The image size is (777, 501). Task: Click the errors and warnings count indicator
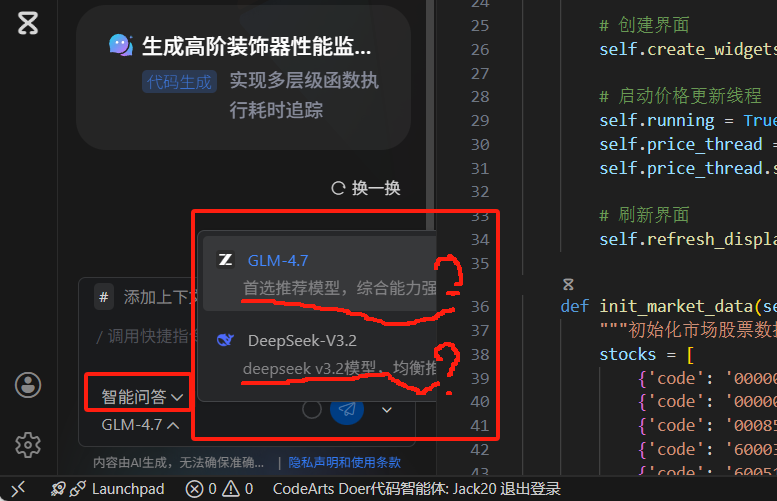[x=219, y=489]
